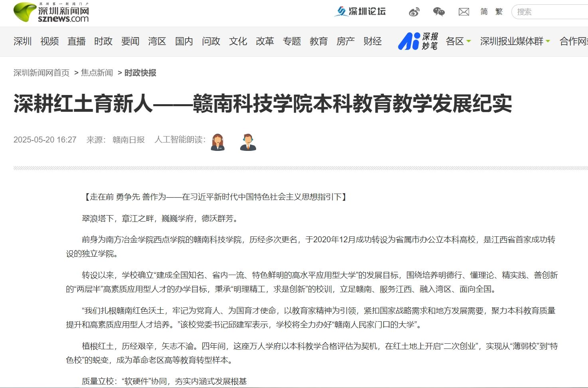Open the 合作网站 menu
This screenshot has height=388, width=588.
coord(573,41)
